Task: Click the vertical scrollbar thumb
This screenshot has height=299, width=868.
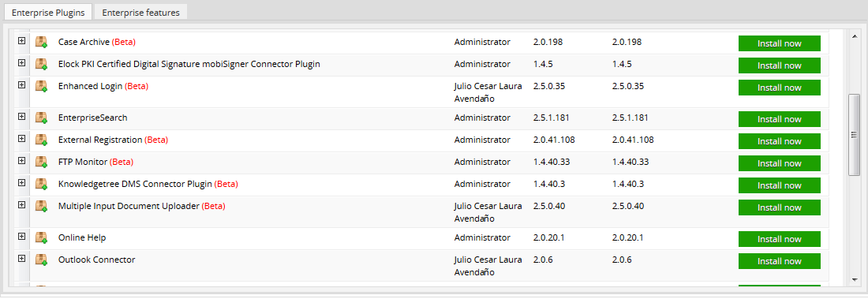Action: click(854, 135)
